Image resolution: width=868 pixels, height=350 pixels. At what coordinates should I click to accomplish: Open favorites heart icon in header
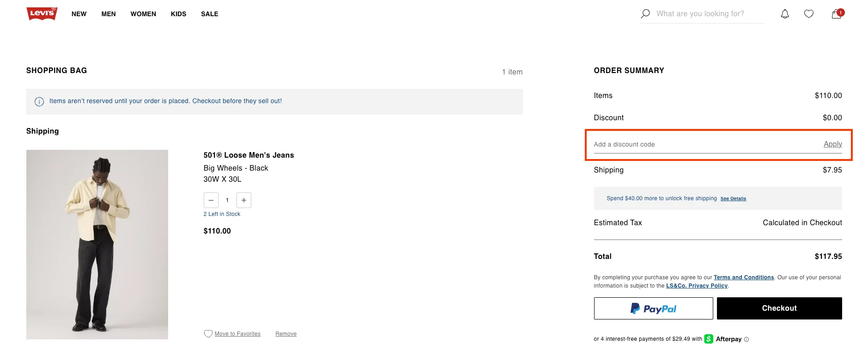(x=808, y=14)
